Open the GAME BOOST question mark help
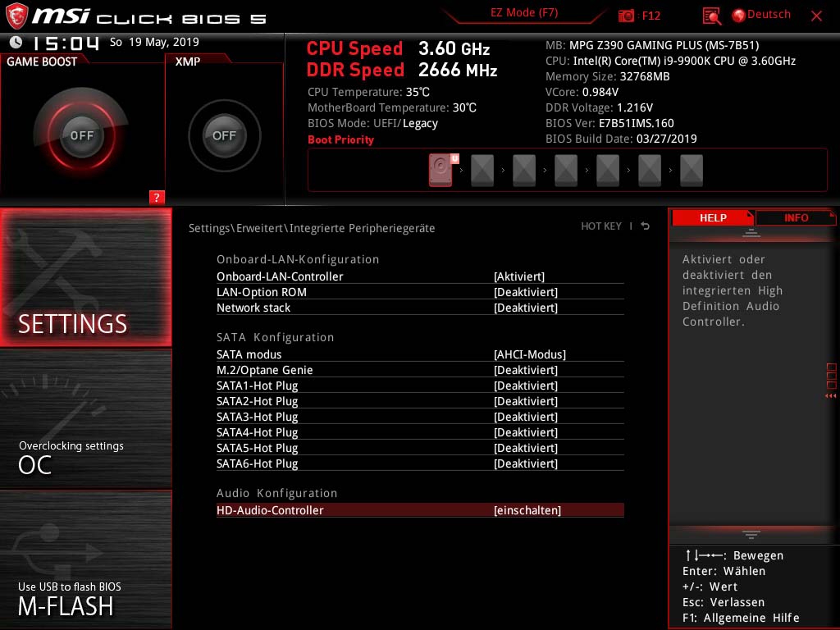Viewport: 840px width, 630px height. click(157, 197)
